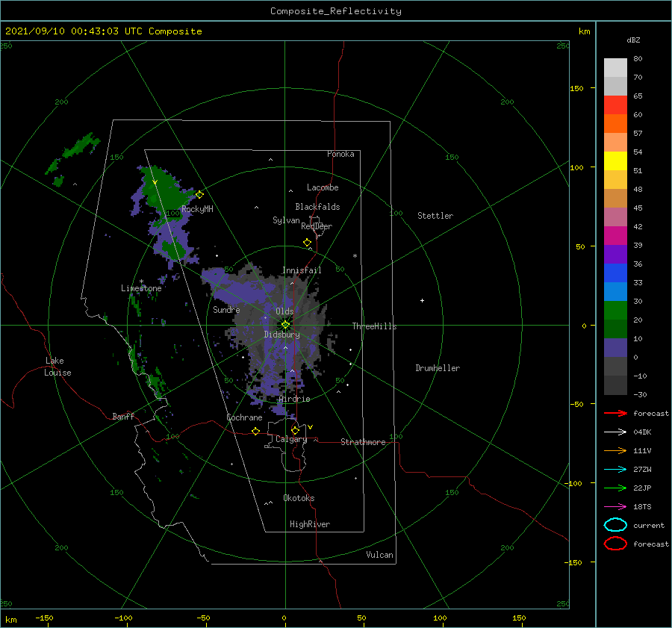Click the Vulcan town label

point(379,555)
